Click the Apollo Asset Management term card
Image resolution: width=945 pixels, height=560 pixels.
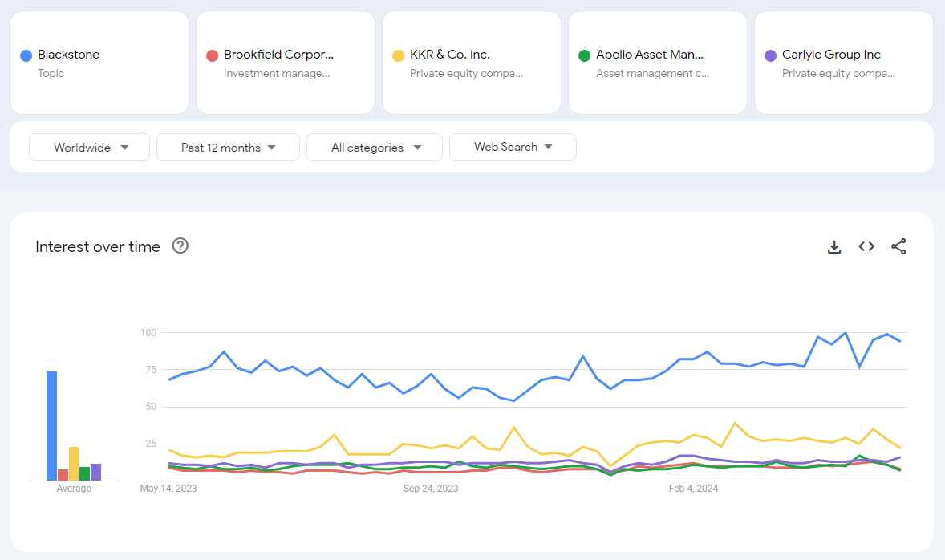[658, 63]
